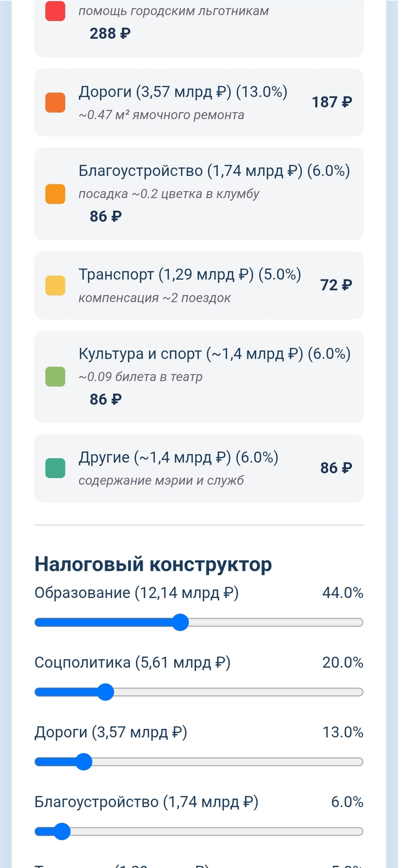398x868 pixels.
Task: Click the yellow Транспорт color swatch
Action: [55, 285]
